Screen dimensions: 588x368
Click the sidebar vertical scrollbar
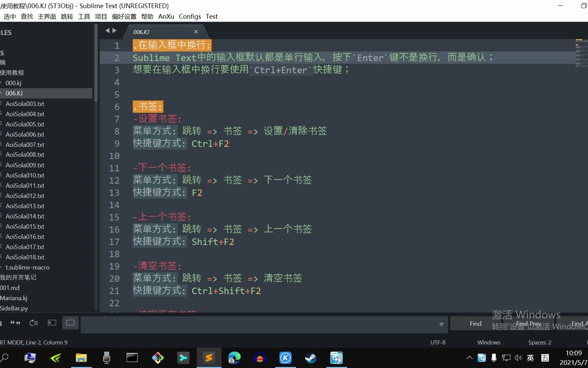point(96,63)
